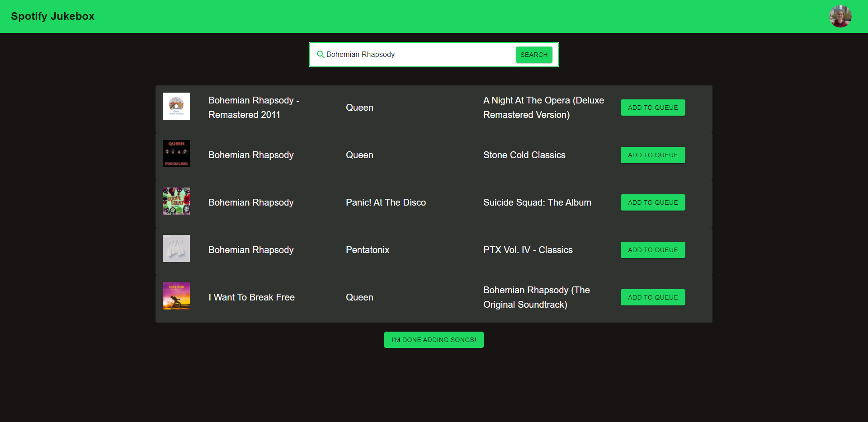Add Bohemian Rhapsody - Remastered 2011 to queue
This screenshot has height=422, width=868.
tap(652, 108)
